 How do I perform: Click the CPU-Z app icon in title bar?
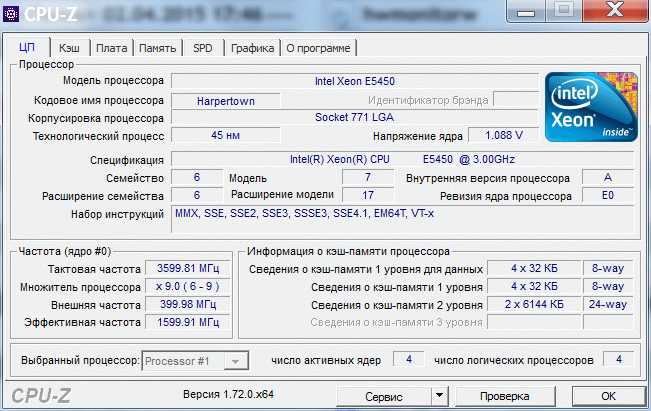coord(11,14)
